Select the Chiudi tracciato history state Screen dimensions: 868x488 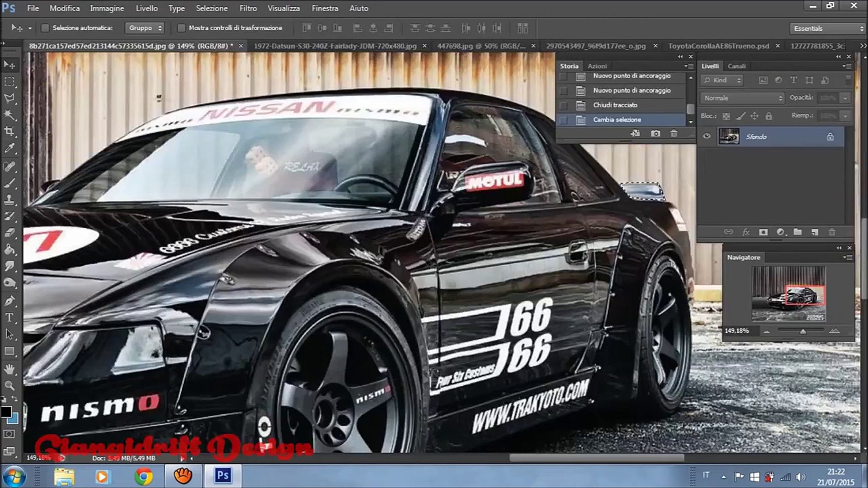tap(615, 105)
